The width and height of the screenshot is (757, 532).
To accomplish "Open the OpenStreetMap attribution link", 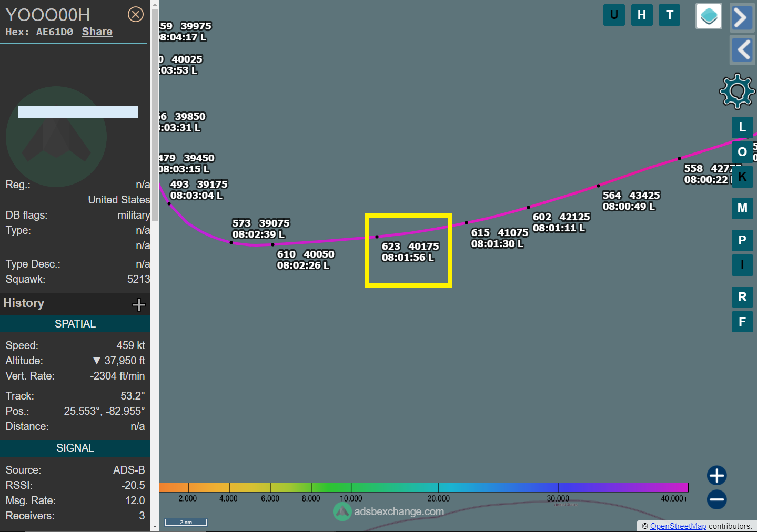I will (x=678, y=526).
